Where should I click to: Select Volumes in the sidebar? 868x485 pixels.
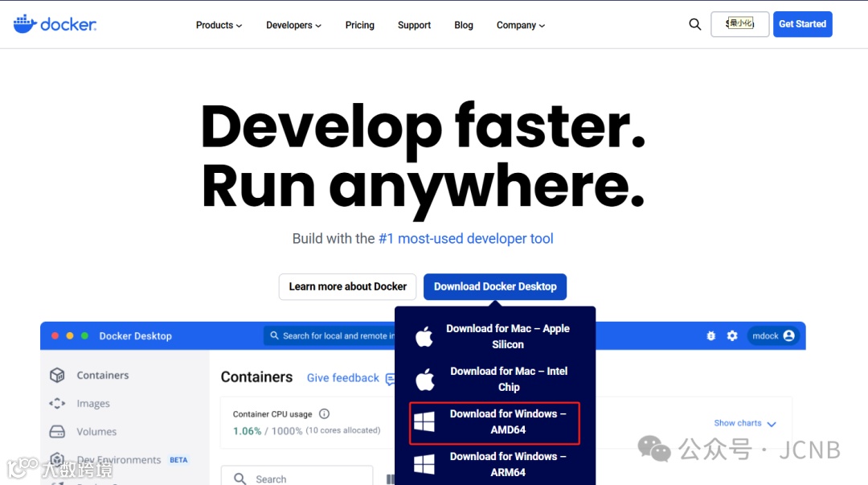pos(96,431)
